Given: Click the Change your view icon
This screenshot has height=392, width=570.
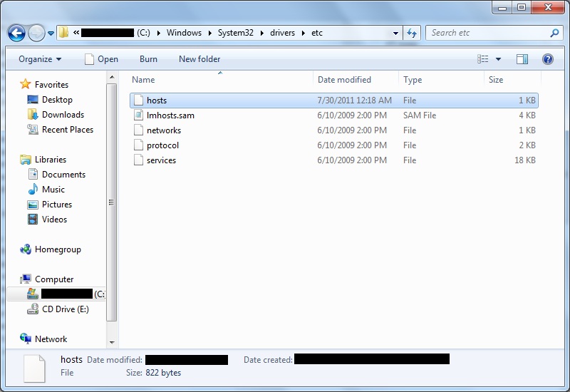Looking at the screenshot, I should [x=483, y=59].
